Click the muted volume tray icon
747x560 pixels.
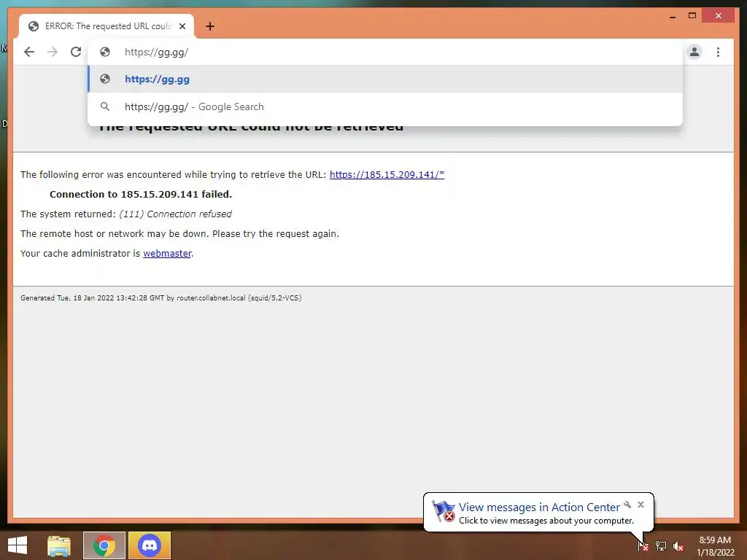678,545
